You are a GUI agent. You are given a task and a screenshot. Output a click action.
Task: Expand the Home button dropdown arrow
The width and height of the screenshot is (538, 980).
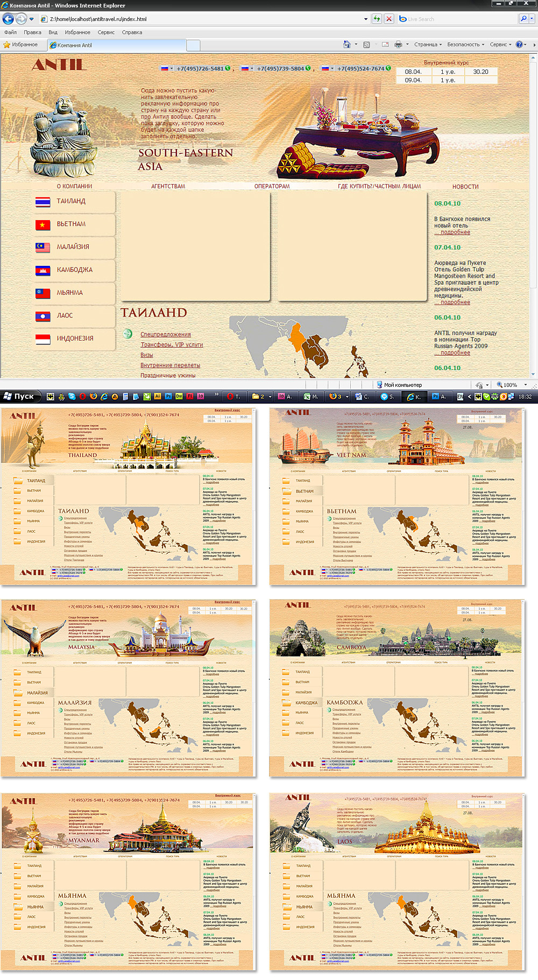tap(356, 45)
